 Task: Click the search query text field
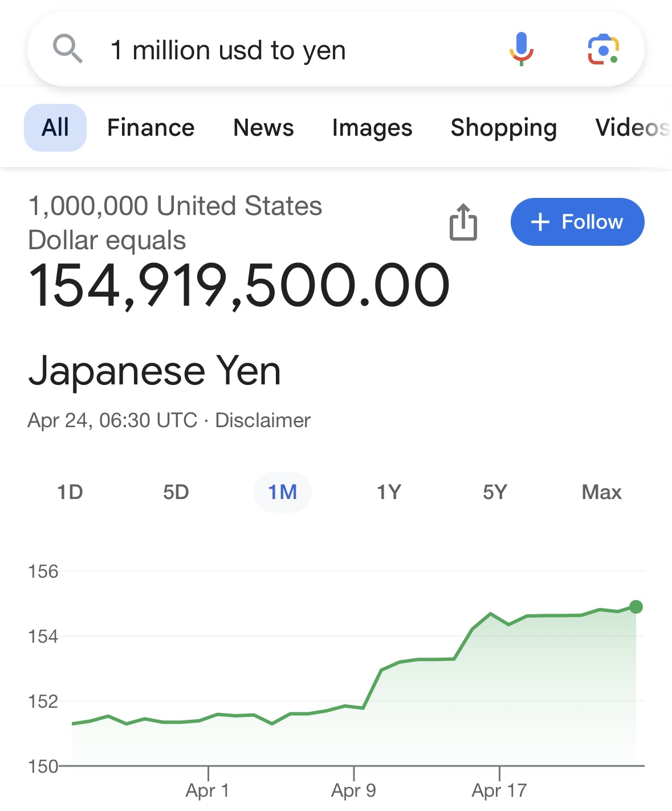click(x=285, y=50)
